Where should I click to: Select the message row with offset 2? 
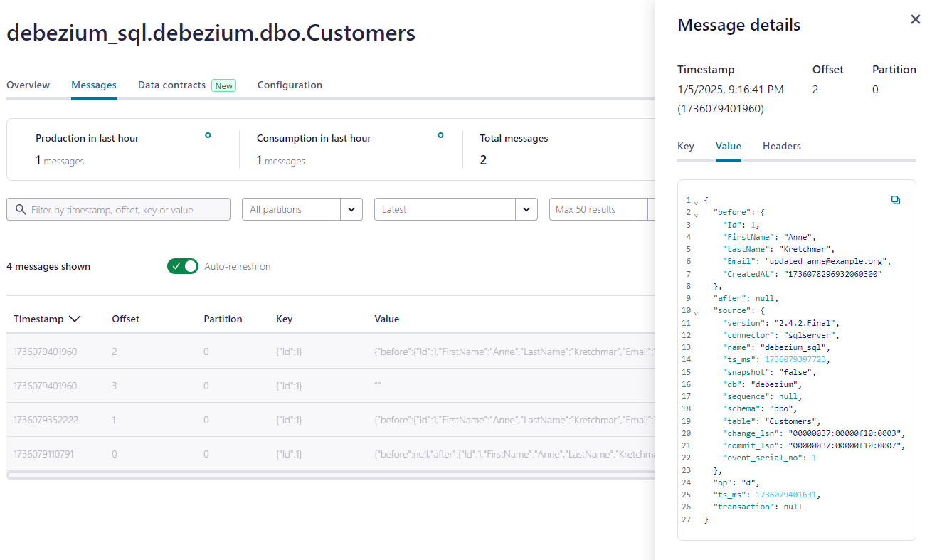pyautogui.click(x=330, y=352)
